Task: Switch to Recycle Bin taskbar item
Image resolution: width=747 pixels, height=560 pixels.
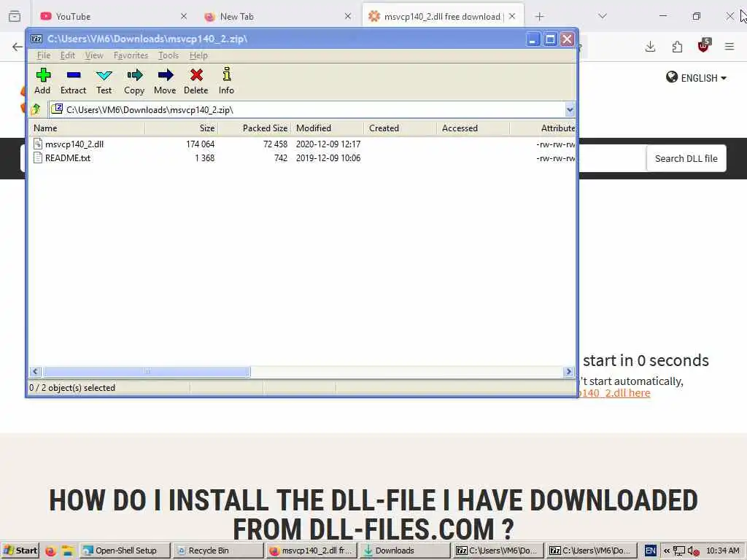Action: point(217,551)
